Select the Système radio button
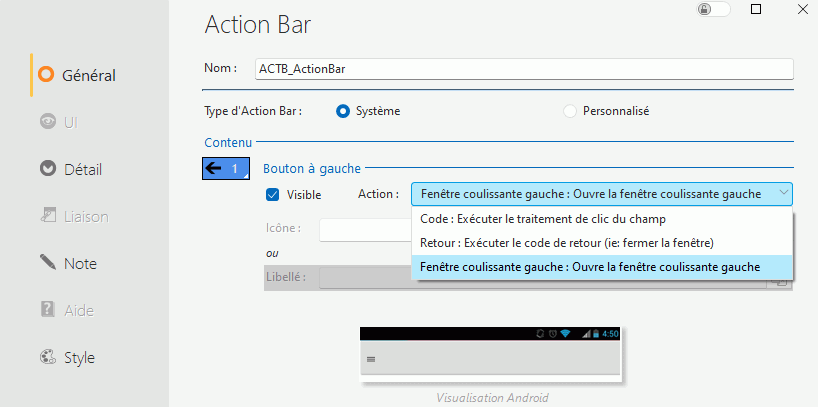Screen dimensions: 818x407 pos(343,111)
